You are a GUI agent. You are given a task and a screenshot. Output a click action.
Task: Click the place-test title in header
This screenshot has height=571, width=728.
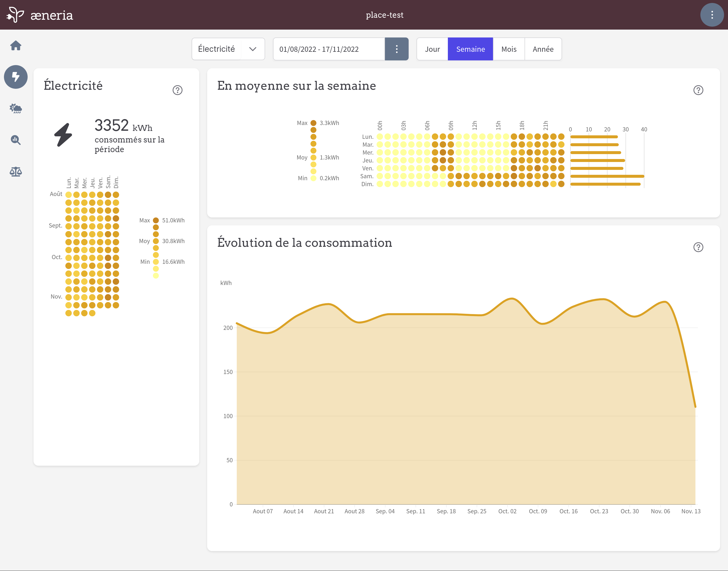pyautogui.click(x=384, y=15)
